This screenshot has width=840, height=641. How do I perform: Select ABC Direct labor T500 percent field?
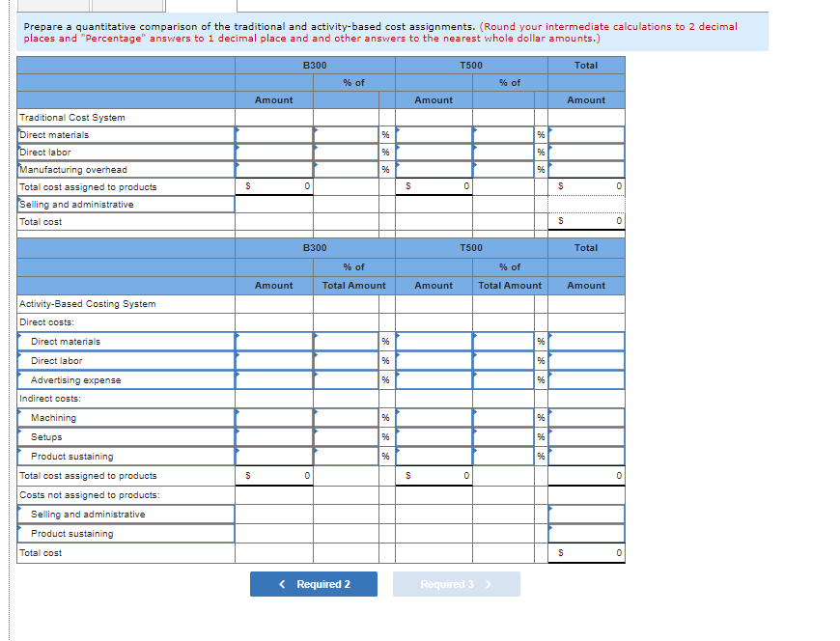pyautogui.click(x=504, y=361)
